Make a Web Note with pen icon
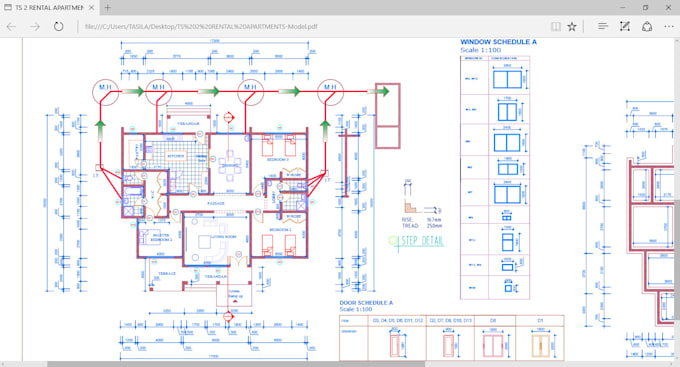Viewport: 680px width, 367px height. tap(624, 26)
